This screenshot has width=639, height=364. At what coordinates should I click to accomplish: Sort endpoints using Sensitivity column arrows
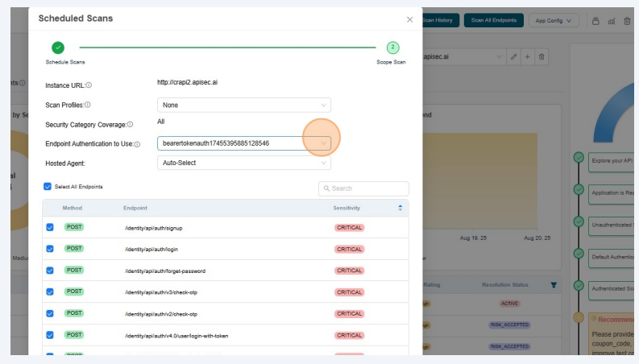pos(400,208)
